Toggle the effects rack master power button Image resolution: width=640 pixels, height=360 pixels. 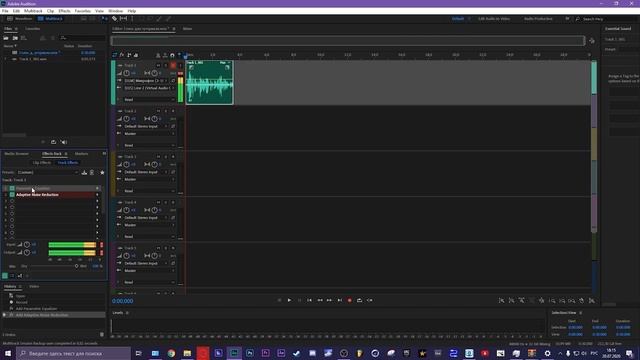(x=5, y=276)
